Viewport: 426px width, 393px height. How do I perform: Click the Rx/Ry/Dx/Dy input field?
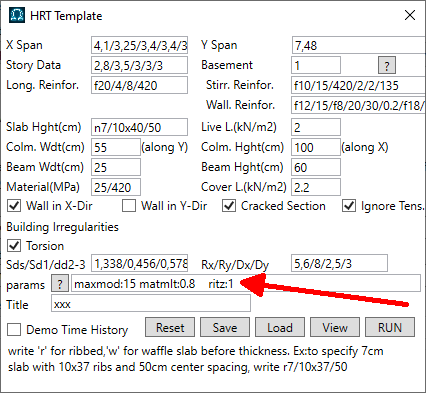339,263
